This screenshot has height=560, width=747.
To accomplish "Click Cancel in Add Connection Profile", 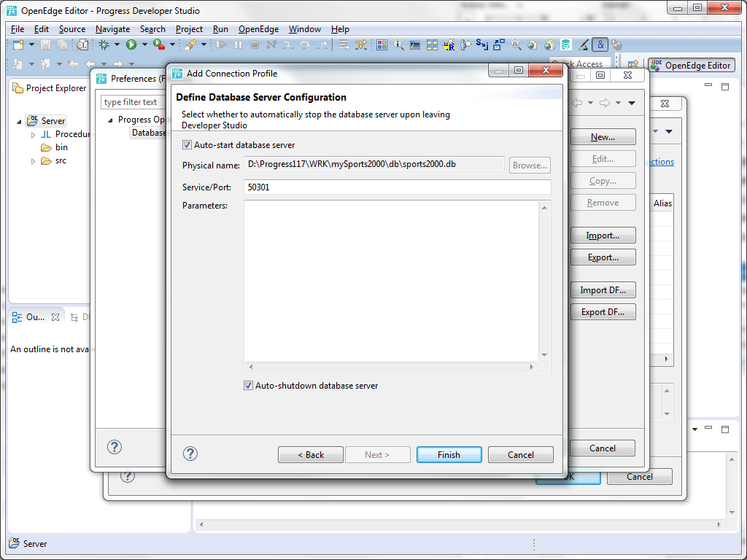I will [521, 455].
